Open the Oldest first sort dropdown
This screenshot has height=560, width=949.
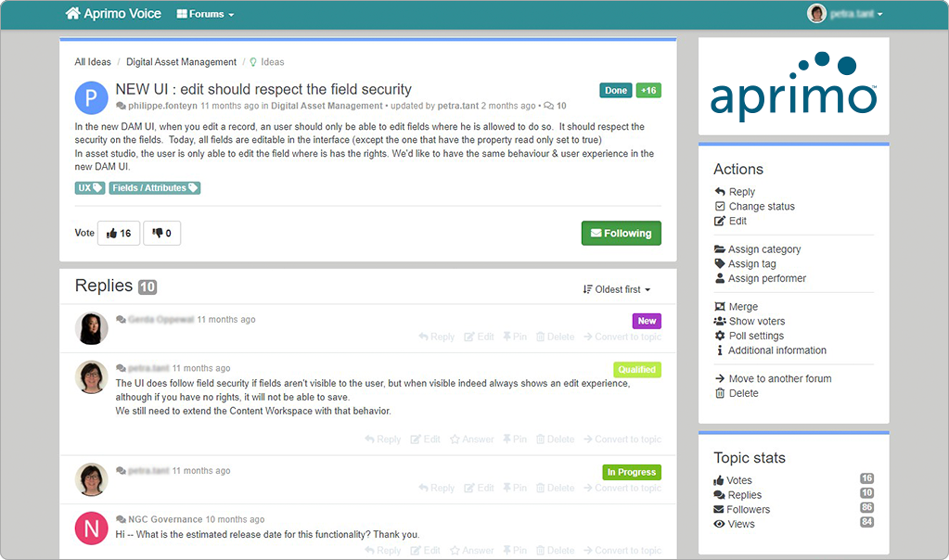(x=617, y=290)
